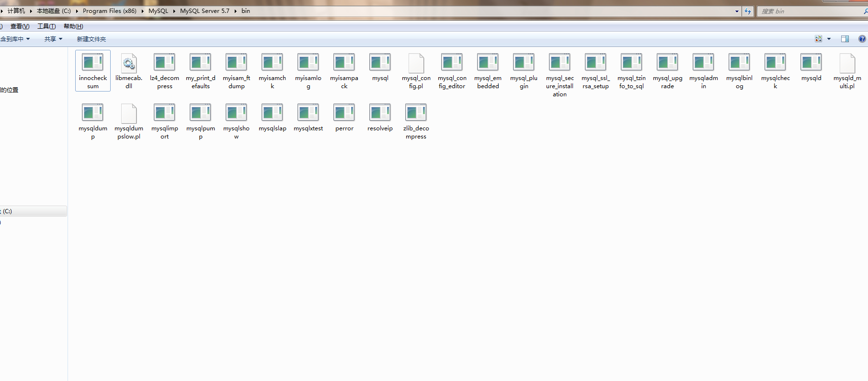868x381 pixels.
Task: Select the mysqldump executable icon
Action: coord(93,113)
